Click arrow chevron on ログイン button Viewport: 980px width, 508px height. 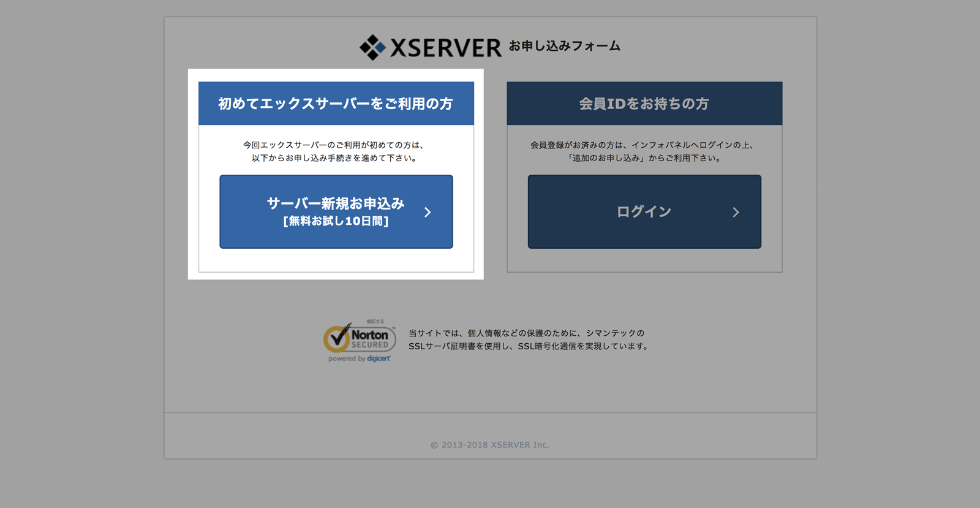736,212
